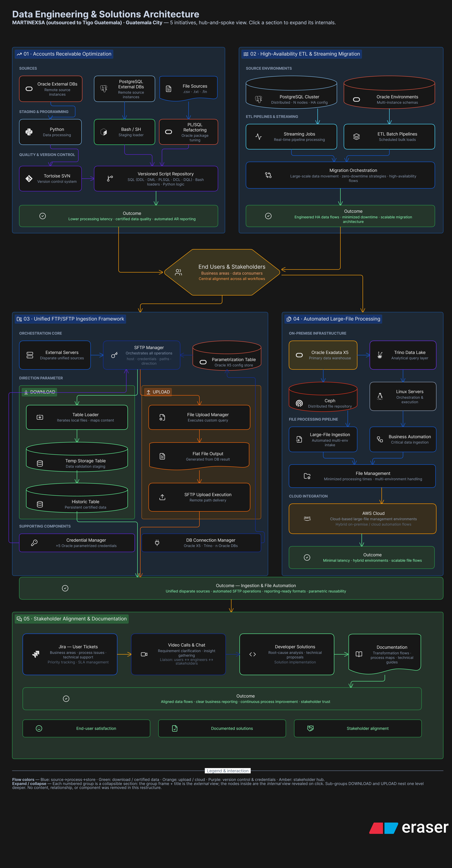
Task: Select the Large-File Ingestion node
Action: click(x=323, y=439)
